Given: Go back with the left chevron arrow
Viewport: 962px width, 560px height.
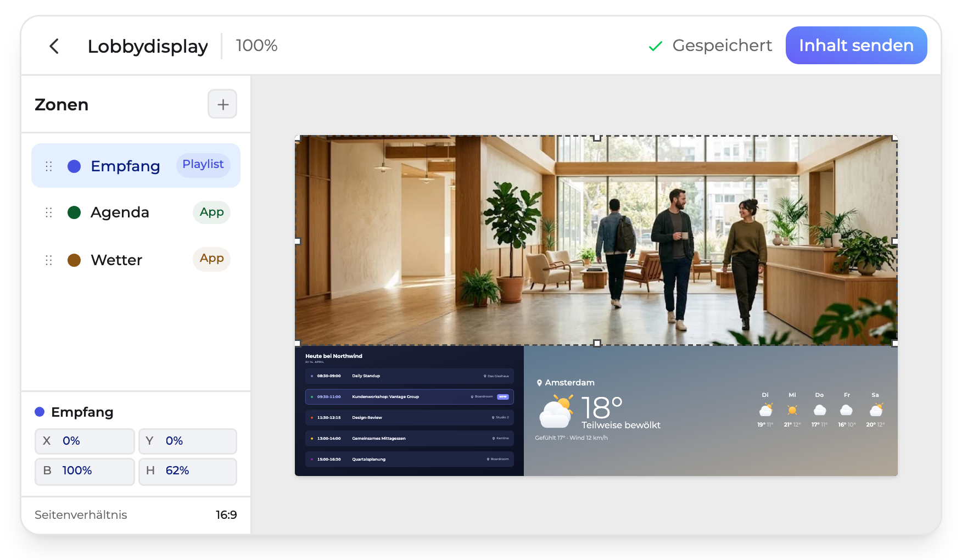Looking at the screenshot, I should (x=54, y=46).
